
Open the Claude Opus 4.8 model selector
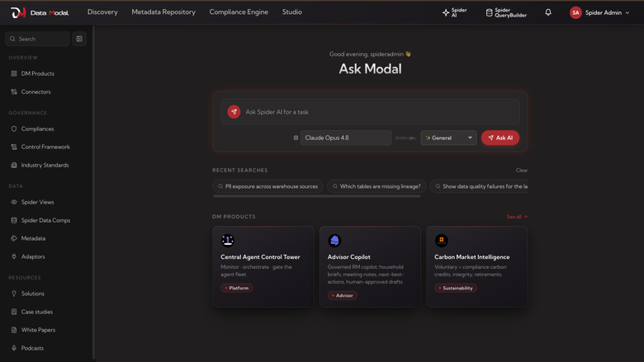[x=346, y=138]
